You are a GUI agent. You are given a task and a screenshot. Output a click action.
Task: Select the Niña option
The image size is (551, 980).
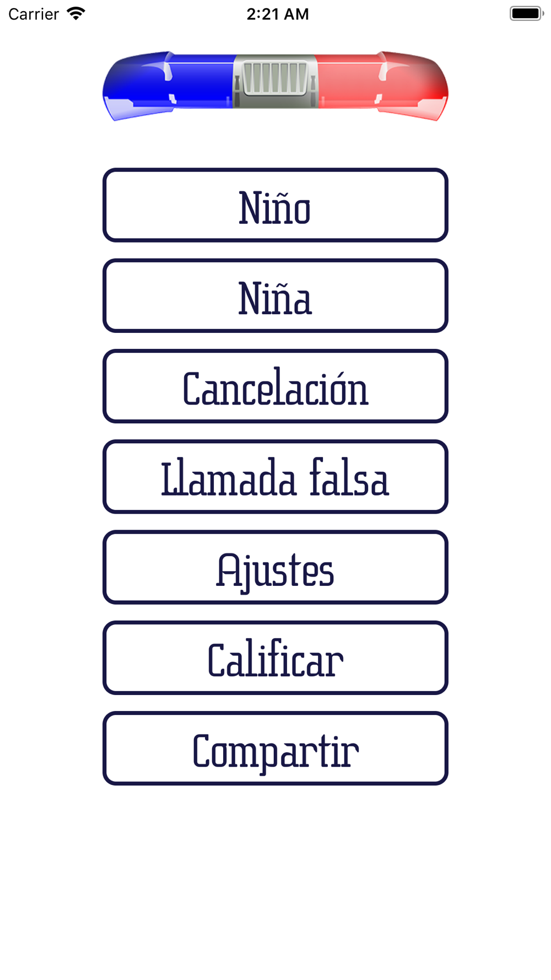click(275, 295)
